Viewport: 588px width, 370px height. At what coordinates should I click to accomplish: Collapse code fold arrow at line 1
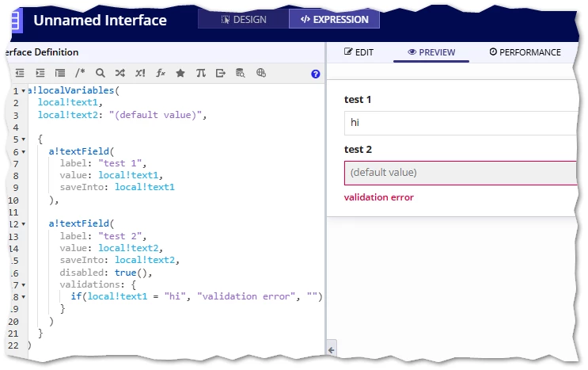tap(24, 91)
